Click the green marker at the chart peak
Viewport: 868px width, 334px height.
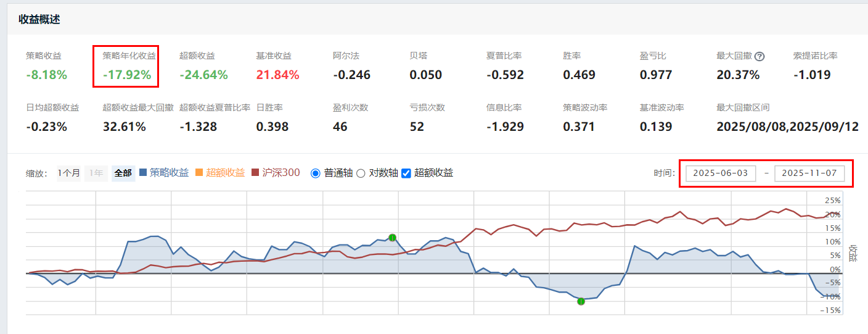click(x=392, y=238)
